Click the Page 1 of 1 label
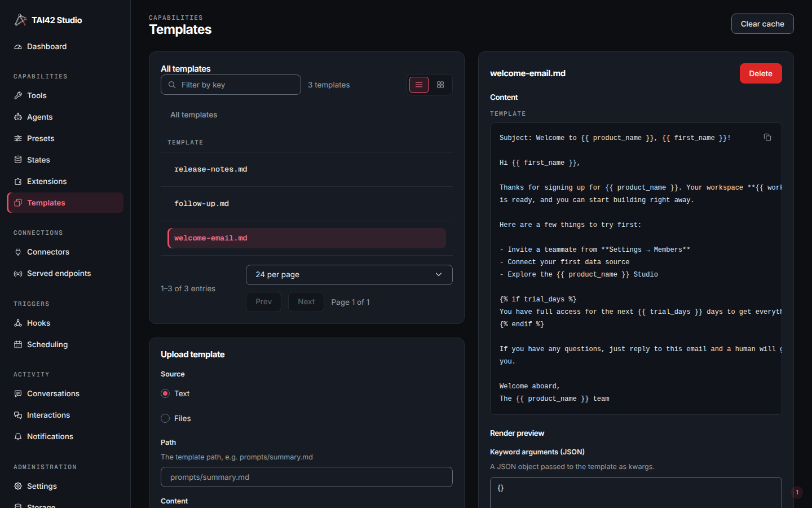812x508 pixels. pyautogui.click(x=351, y=302)
